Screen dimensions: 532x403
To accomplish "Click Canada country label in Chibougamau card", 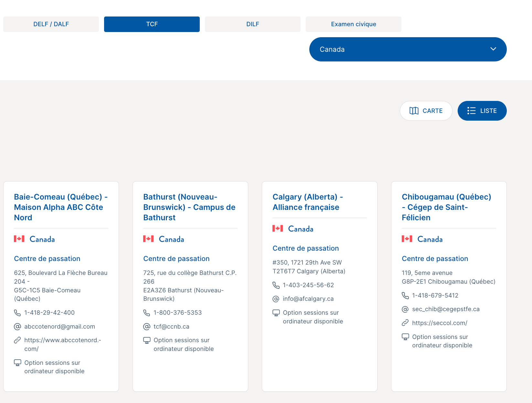I will [x=430, y=239].
